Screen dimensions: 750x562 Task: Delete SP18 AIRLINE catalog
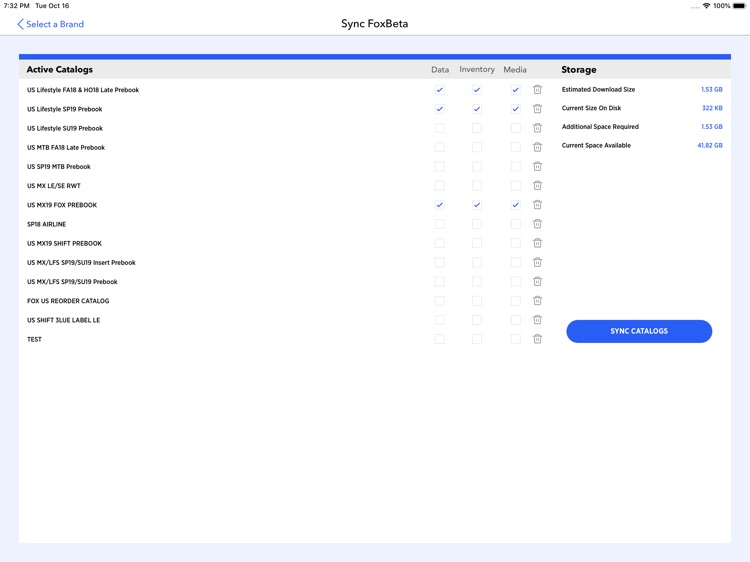(537, 224)
